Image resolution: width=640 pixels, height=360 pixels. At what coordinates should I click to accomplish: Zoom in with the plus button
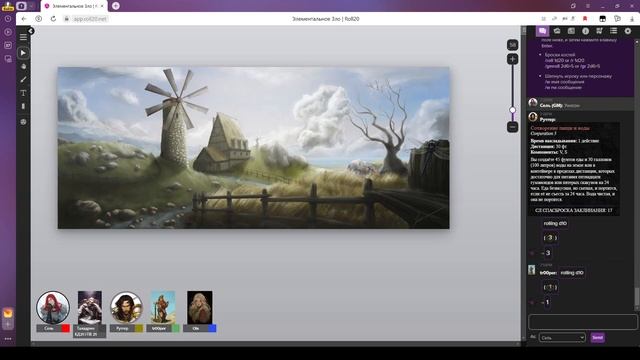513,59
